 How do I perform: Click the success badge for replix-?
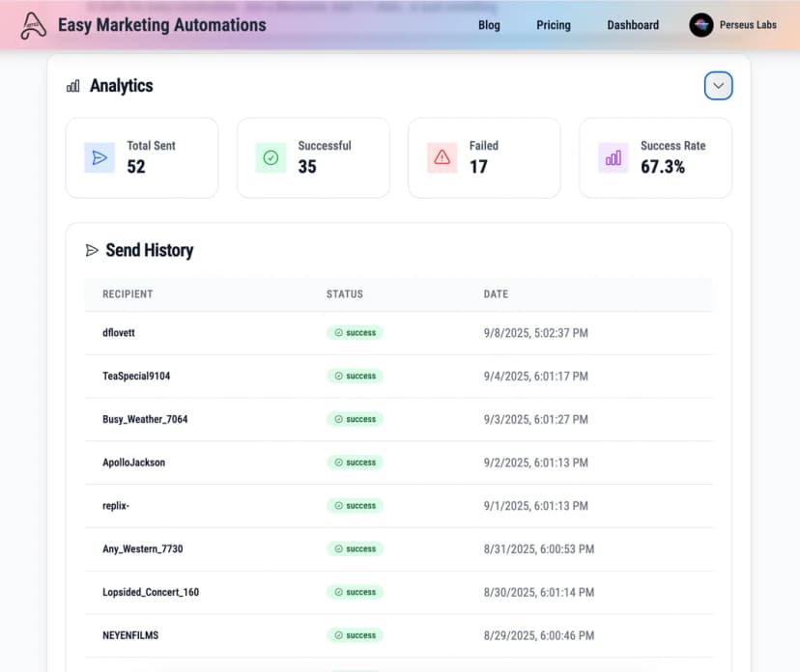pyautogui.click(x=356, y=506)
